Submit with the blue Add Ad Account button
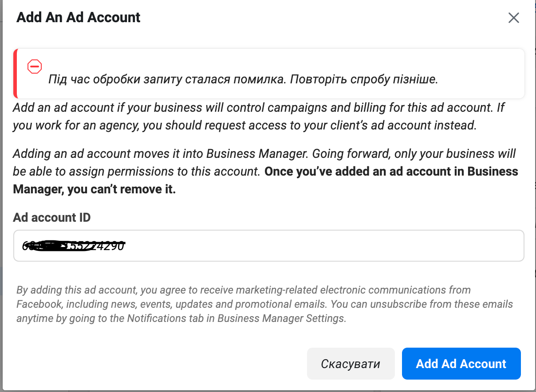This screenshot has width=536, height=392. pyautogui.click(x=461, y=364)
